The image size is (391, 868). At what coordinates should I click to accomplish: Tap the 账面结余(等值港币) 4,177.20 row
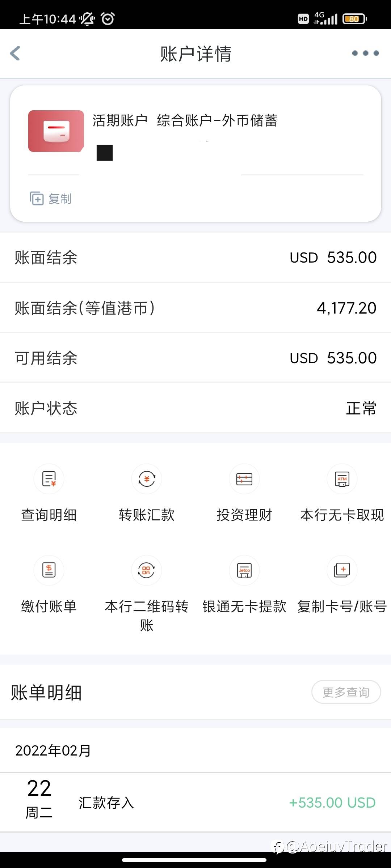coord(195,308)
